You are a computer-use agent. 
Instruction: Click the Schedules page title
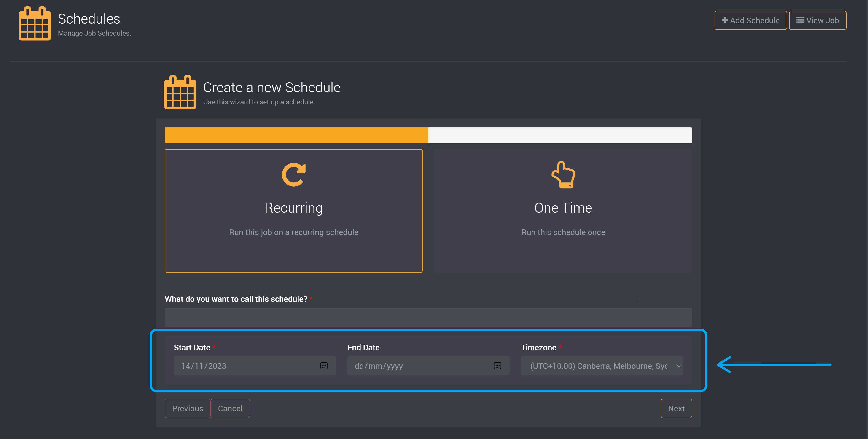(x=89, y=19)
